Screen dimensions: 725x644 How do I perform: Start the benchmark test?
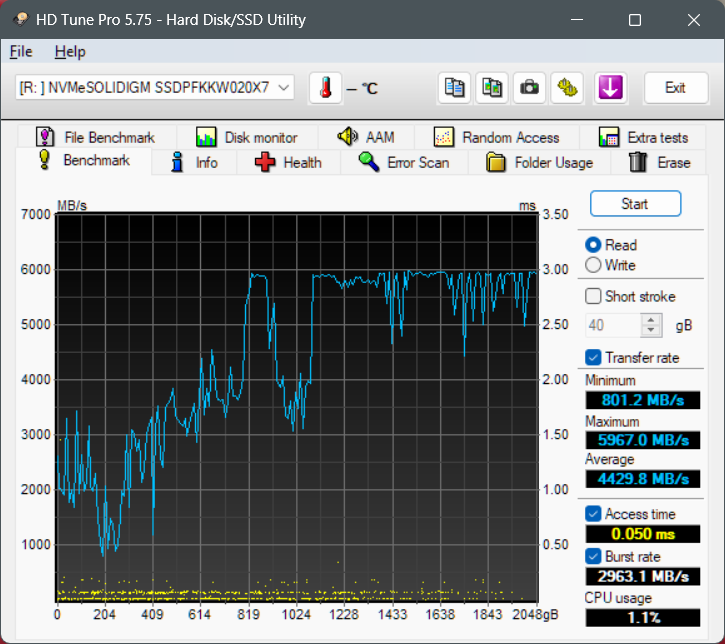pyautogui.click(x=635, y=204)
